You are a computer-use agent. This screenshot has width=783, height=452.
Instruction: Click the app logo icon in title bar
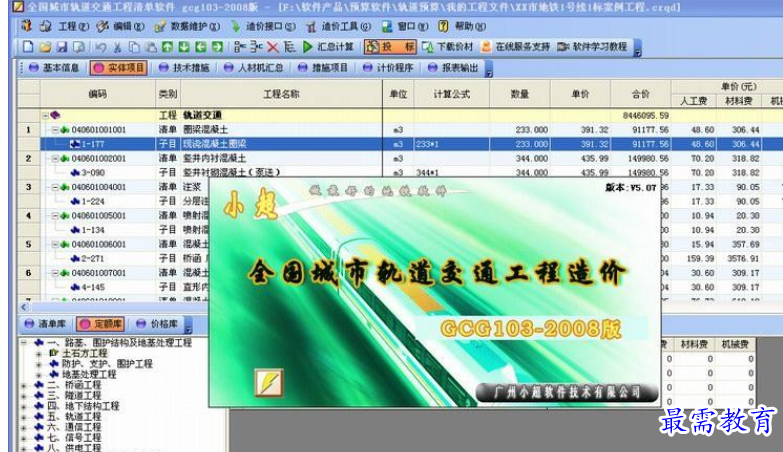(18, 6)
